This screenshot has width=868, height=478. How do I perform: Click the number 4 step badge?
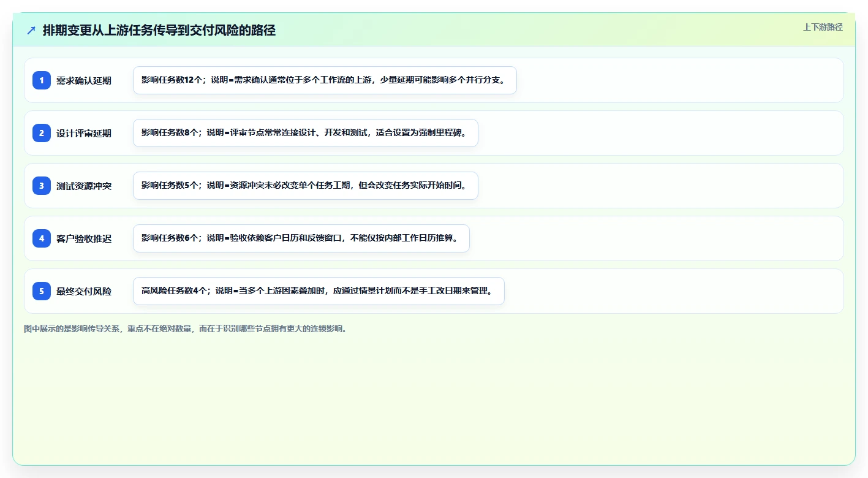42,238
